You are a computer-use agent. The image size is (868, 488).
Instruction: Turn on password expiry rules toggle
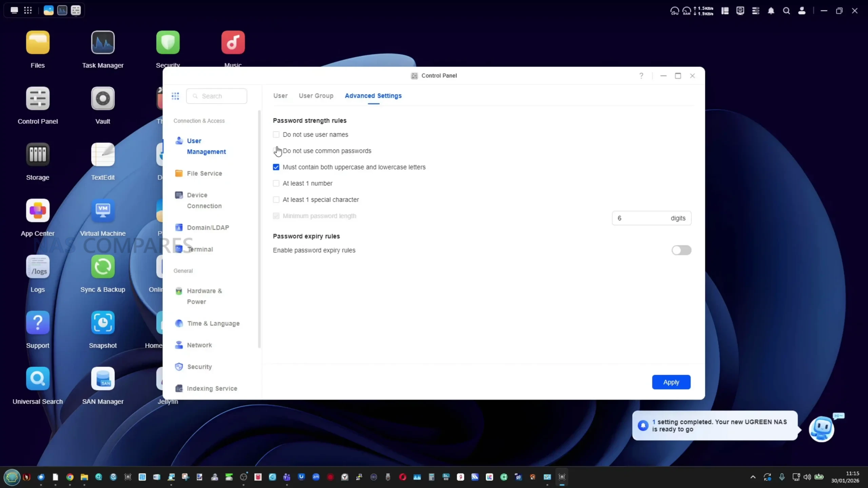coord(681,250)
